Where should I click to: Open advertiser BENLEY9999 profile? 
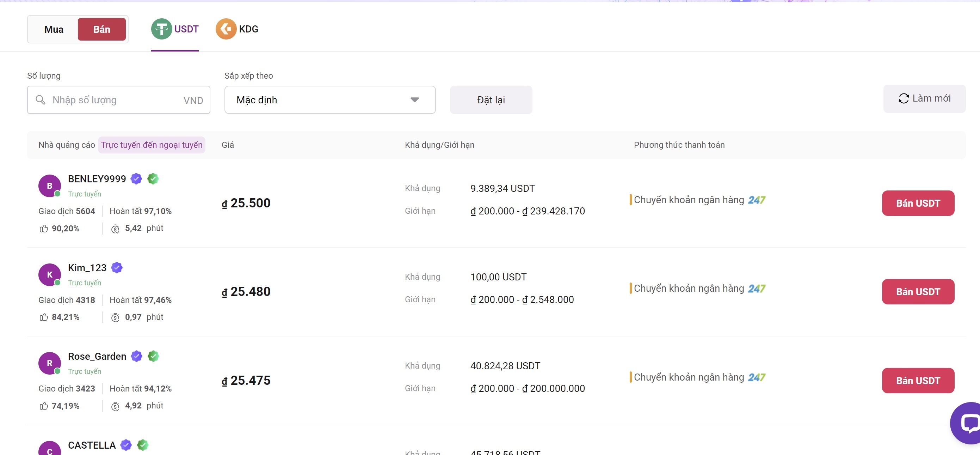(97, 179)
